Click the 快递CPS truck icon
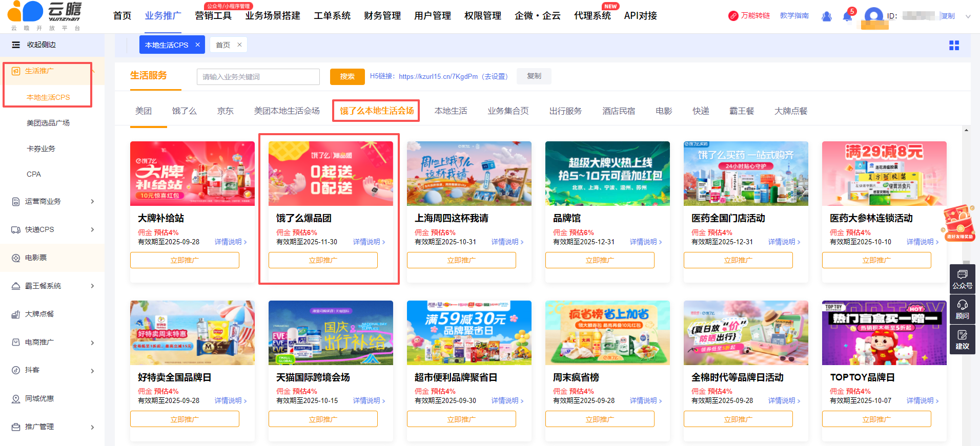This screenshot has height=446, width=980. pos(16,230)
